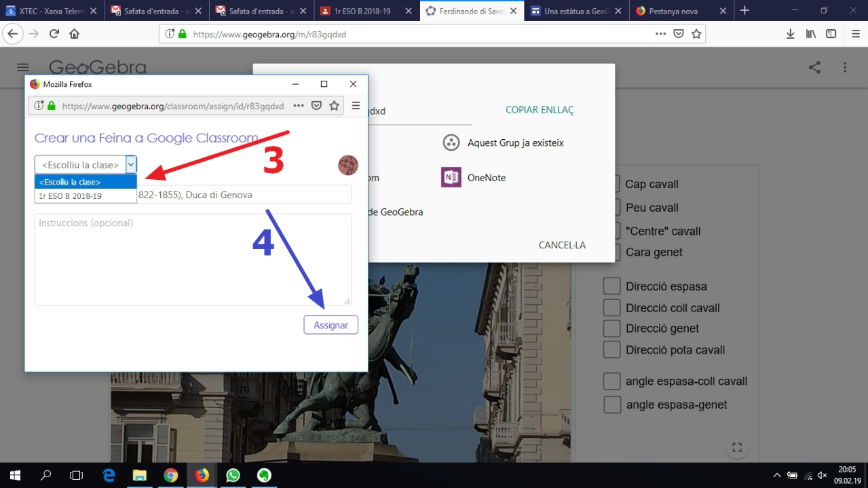This screenshot has width=868, height=488.
Task: Toggle the "Centre" cavall checkbox
Action: coord(613,231)
